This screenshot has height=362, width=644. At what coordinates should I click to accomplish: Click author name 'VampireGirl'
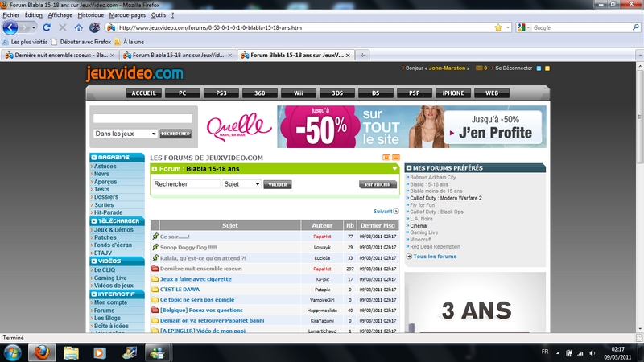[322, 300]
